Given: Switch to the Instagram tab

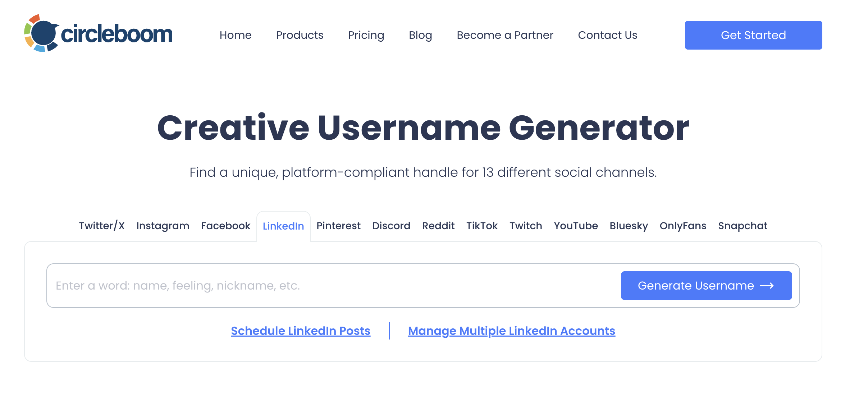Looking at the screenshot, I should [163, 226].
